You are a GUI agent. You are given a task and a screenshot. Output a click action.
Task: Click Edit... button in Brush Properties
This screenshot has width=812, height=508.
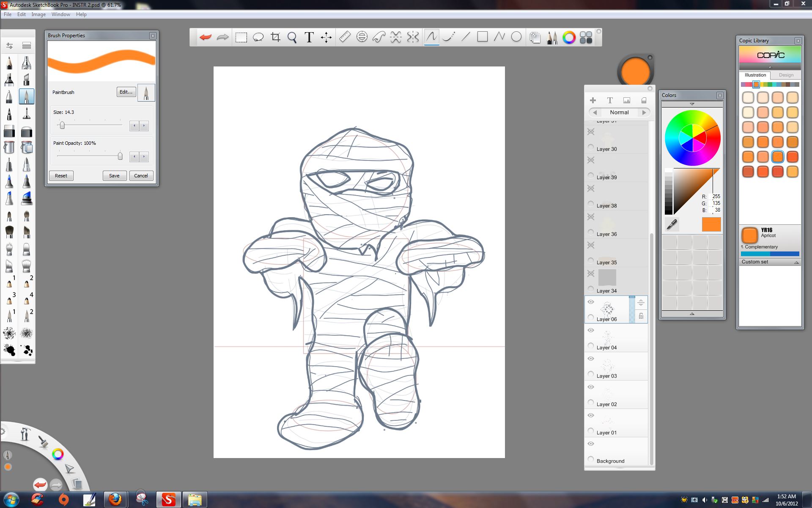tap(126, 92)
